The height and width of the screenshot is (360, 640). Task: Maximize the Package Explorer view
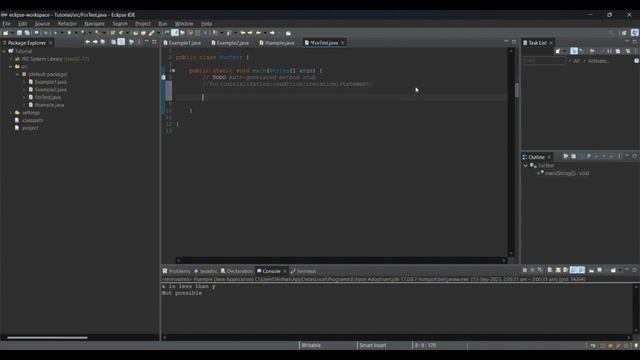[154, 42]
